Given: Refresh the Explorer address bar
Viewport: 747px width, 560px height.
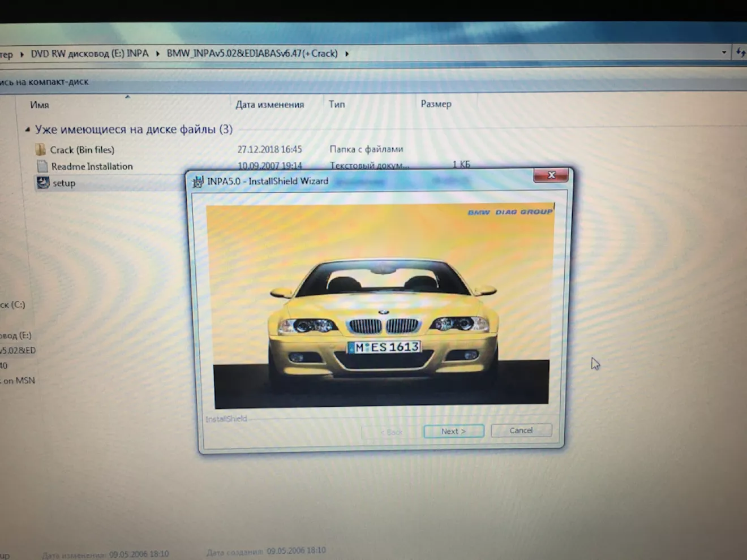Looking at the screenshot, I should point(740,53).
